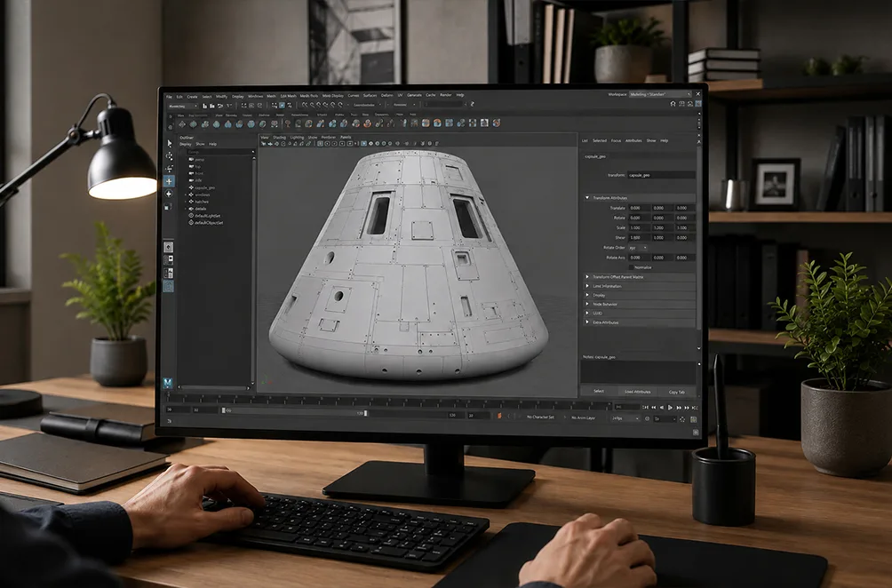
Task: Open the Create menu
Action: pos(192,97)
